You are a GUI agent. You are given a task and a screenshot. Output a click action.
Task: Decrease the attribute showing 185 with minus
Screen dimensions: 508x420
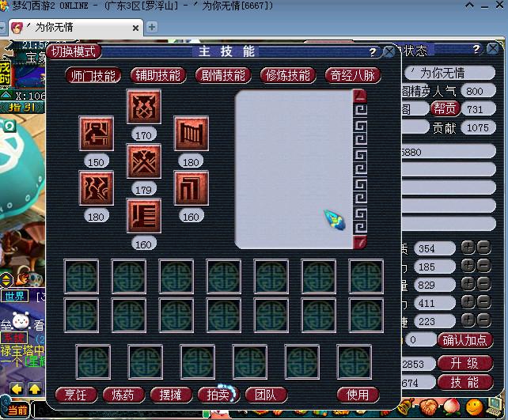click(484, 266)
